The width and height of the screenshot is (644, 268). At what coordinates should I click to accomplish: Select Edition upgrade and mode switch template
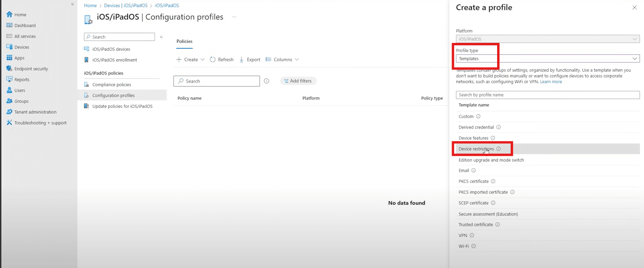[x=547, y=160]
